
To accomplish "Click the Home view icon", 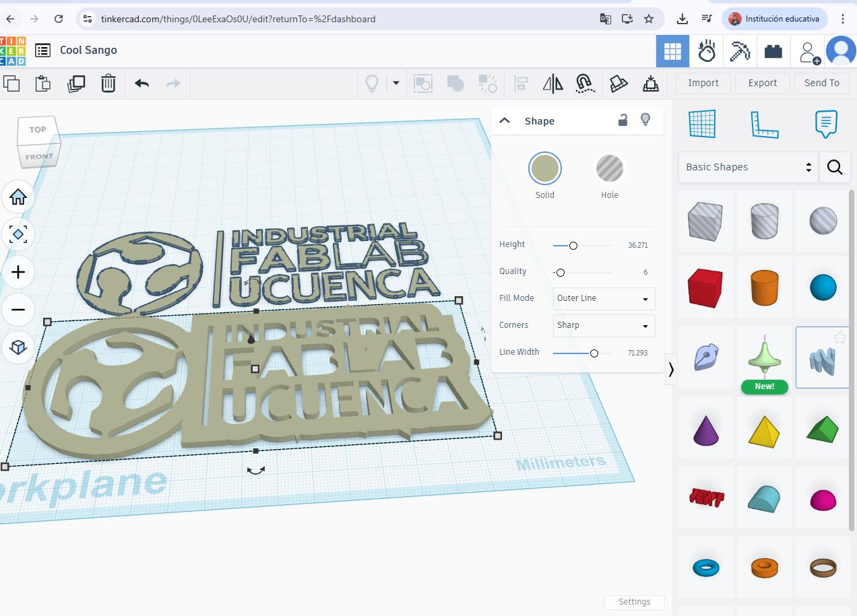I will 18,197.
